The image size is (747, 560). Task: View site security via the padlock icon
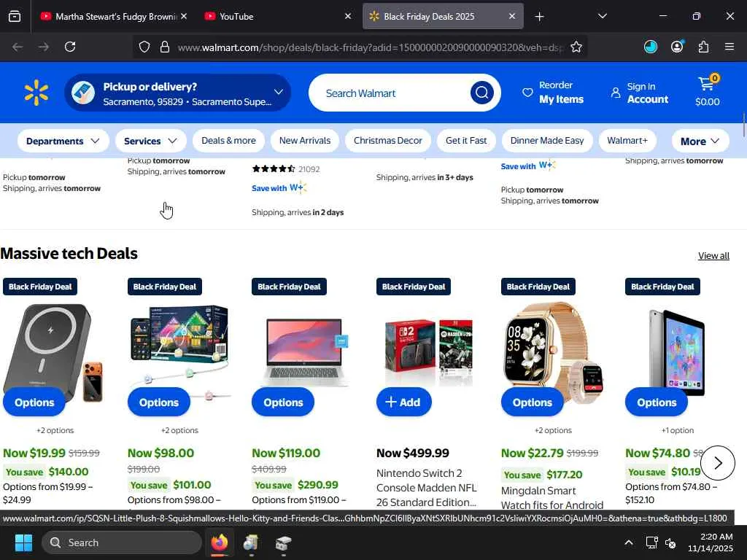pos(165,47)
